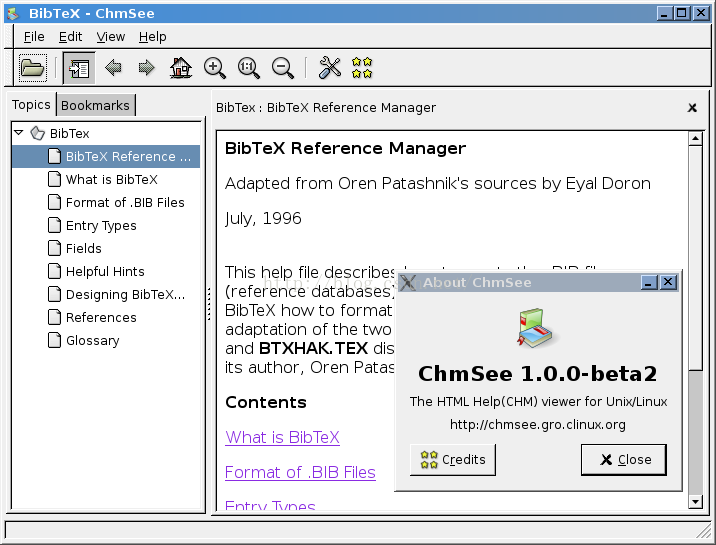Click page icon beside 'Format of .BIB Files'

pos(54,202)
